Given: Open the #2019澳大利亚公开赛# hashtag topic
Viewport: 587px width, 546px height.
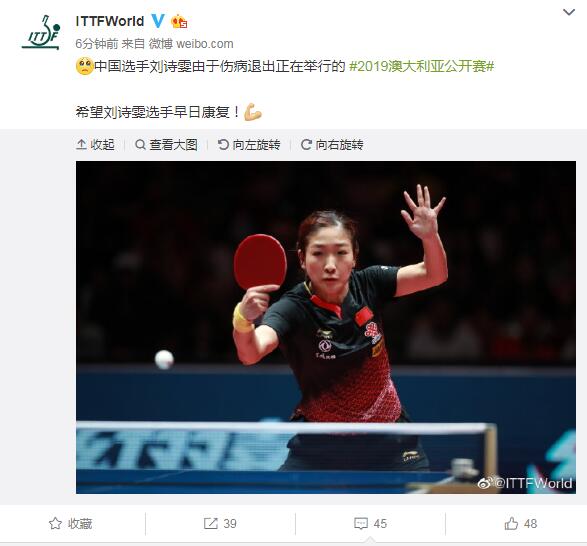Looking at the screenshot, I should pyautogui.click(x=422, y=66).
